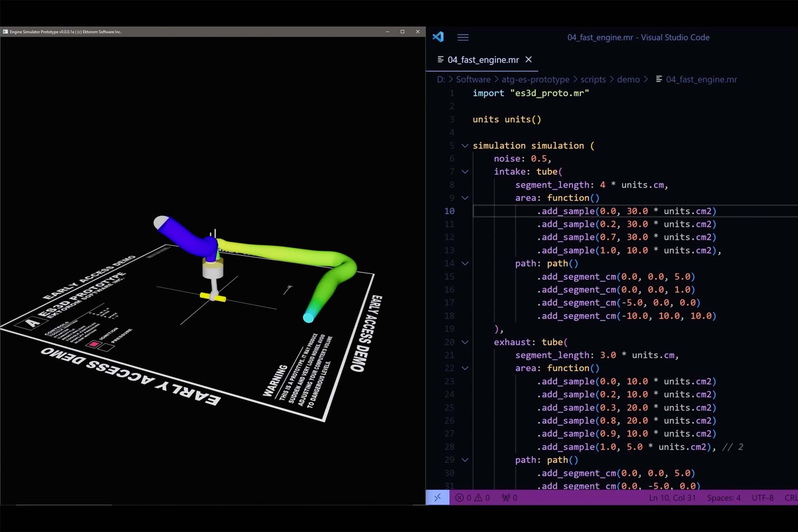Screen dimensions: 798x532
Task: Click the VS Code logo icon
Action: click(x=438, y=37)
